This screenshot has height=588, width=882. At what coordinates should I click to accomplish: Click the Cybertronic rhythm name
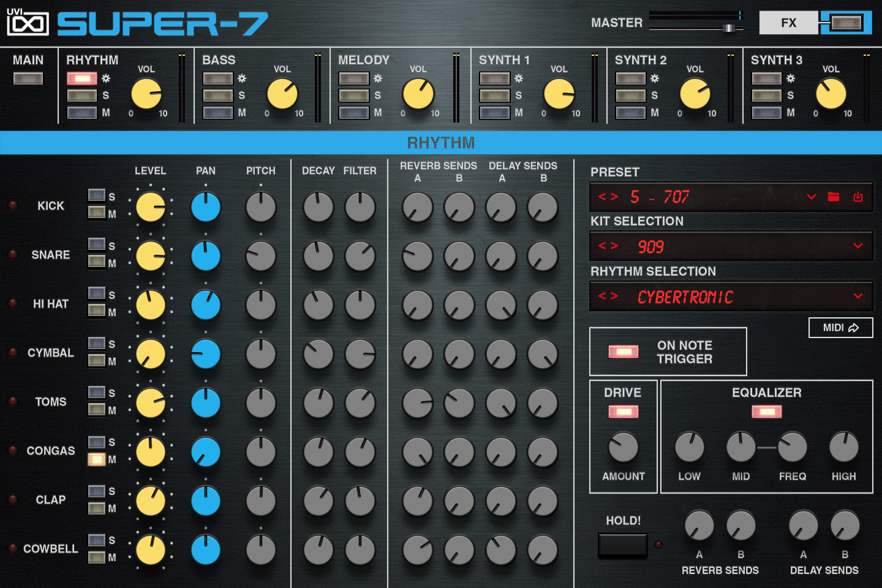point(685,297)
